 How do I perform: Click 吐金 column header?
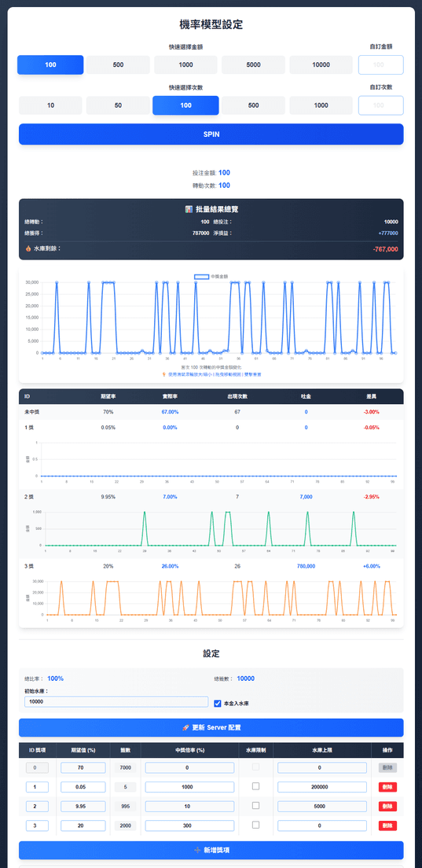coord(306,396)
